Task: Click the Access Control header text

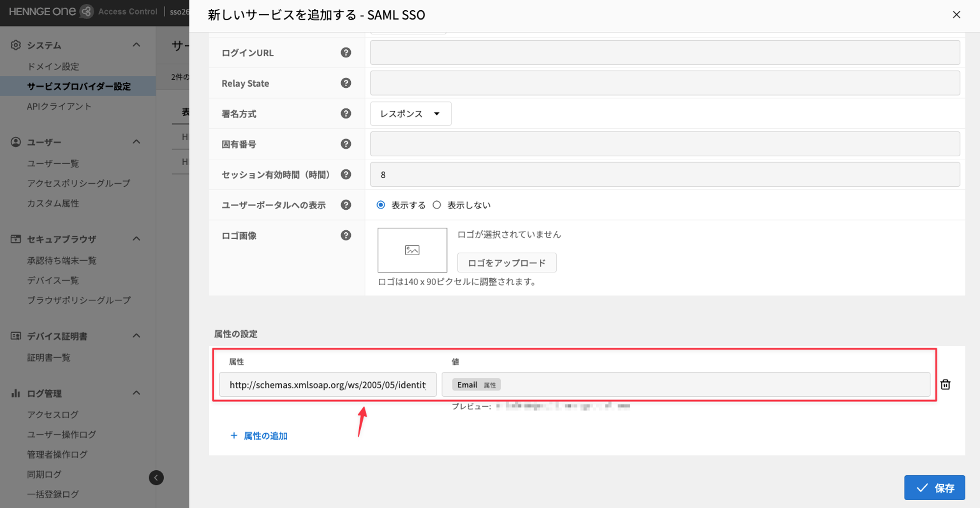Action: point(127,11)
